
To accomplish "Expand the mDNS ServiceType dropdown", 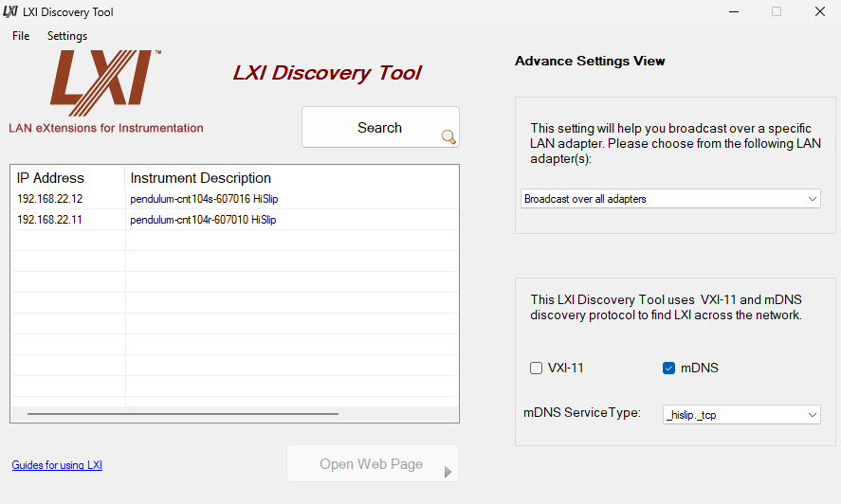I will (x=741, y=414).
